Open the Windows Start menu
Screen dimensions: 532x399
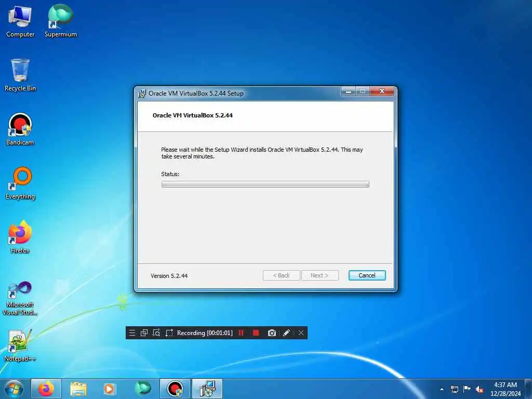[14, 389]
